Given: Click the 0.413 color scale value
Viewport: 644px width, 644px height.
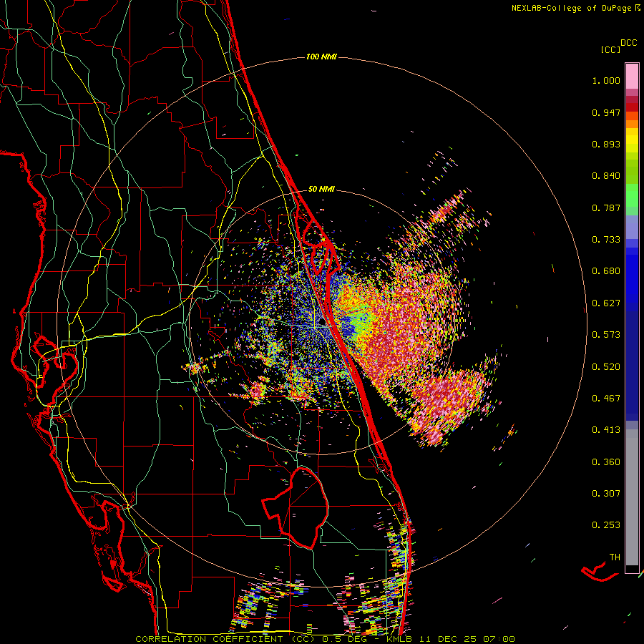Looking at the screenshot, I should tap(606, 430).
